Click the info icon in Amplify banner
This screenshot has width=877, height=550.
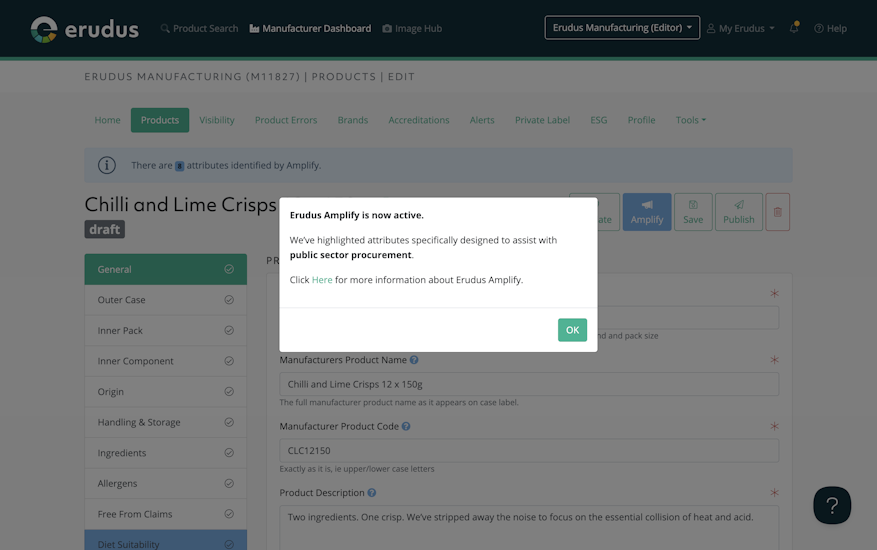click(x=107, y=165)
